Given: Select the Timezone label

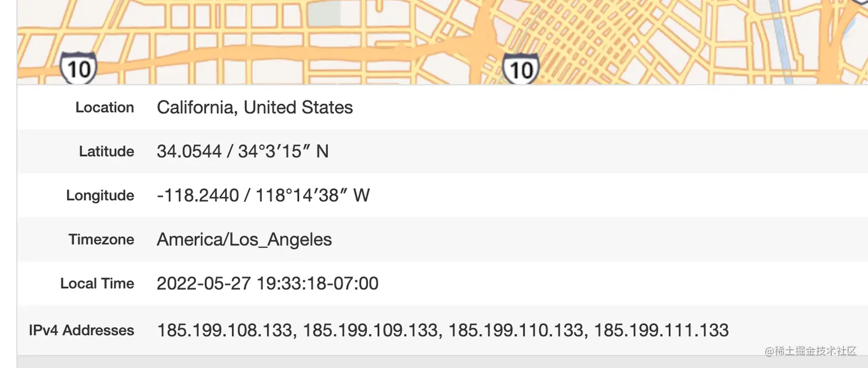Looking at the screenshot, I should click(102, 239).
